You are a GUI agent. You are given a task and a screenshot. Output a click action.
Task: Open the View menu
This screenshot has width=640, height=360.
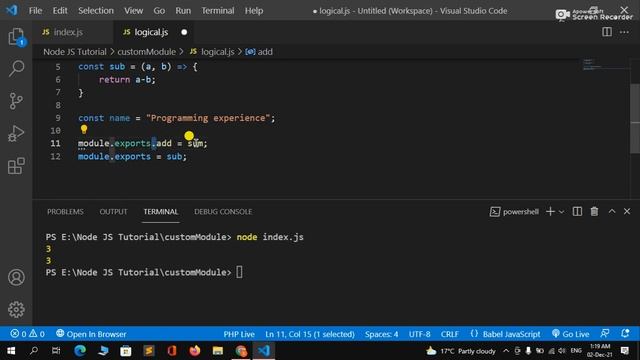pos(133,11)
